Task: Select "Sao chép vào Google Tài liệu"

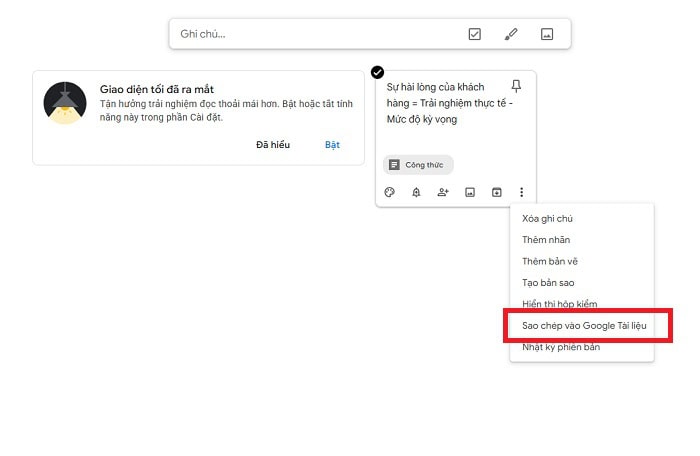Action: (x=586, y=326)
